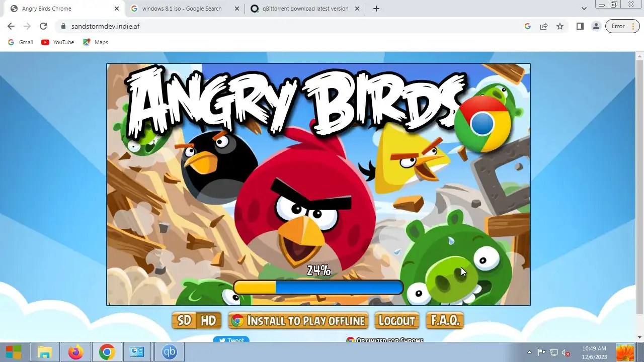Select the SD quality option
The width and height of the screenshot is (644, 362).
pos(184,321)
